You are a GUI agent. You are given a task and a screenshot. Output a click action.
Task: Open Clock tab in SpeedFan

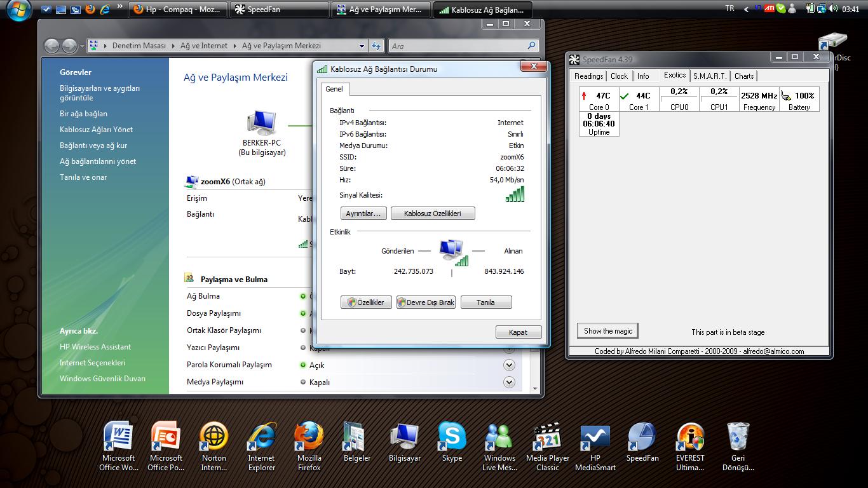coord(619,76)
